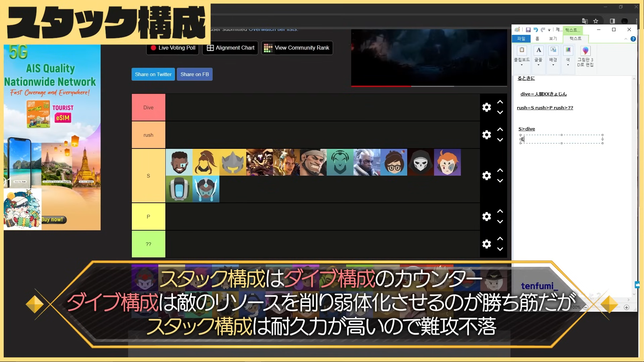Click Bastion robot hero portrait
644x362 pixels.
(179, 189)
